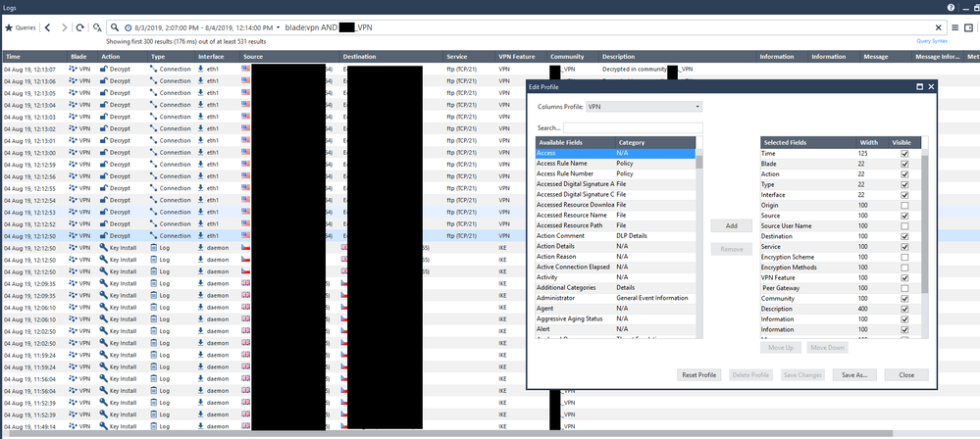Select Action Comment available field
The height and width of the screenshot is (439, 980).
point(616,236)
